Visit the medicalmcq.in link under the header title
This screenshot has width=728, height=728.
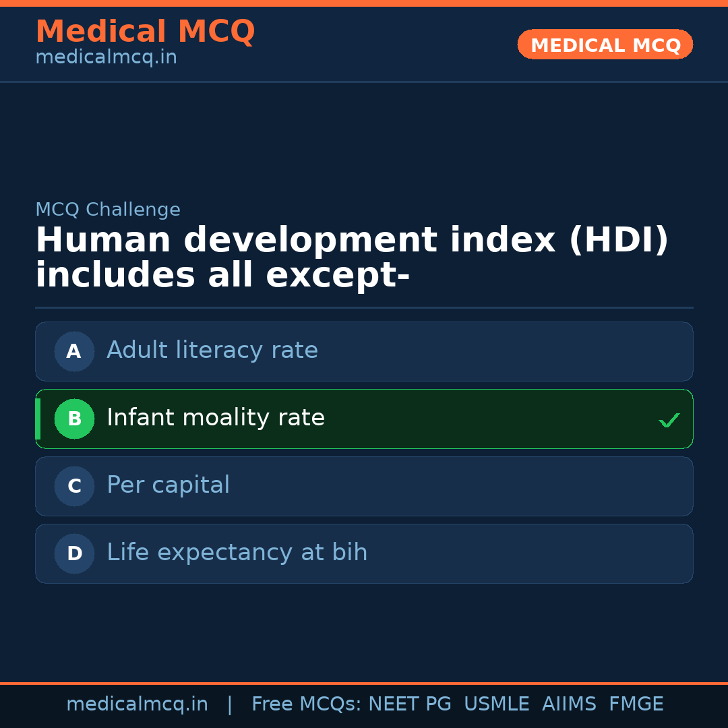[x=106, y=58]
